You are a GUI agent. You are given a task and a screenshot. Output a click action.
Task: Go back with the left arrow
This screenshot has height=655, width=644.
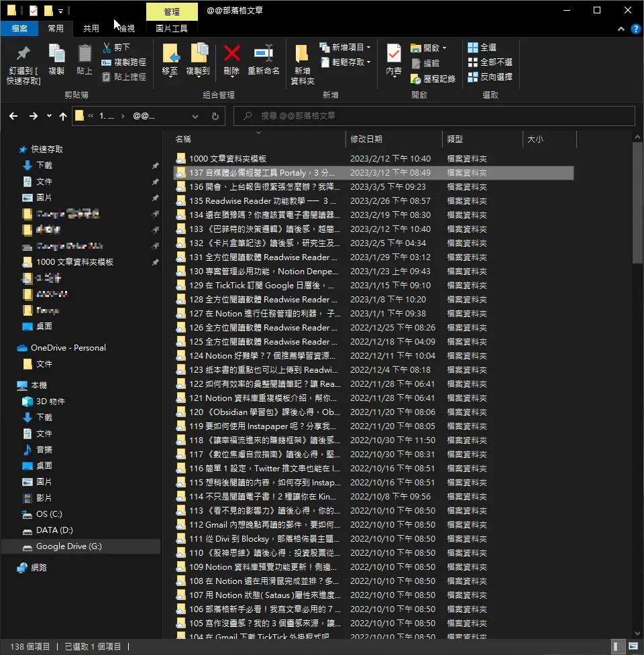coord(13,116)
